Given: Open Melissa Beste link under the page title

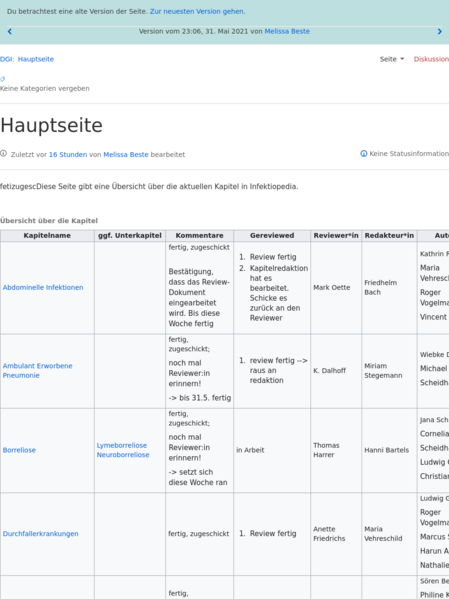Looking at the screenshot, I should pyautogui.click(x=126, y=155).
